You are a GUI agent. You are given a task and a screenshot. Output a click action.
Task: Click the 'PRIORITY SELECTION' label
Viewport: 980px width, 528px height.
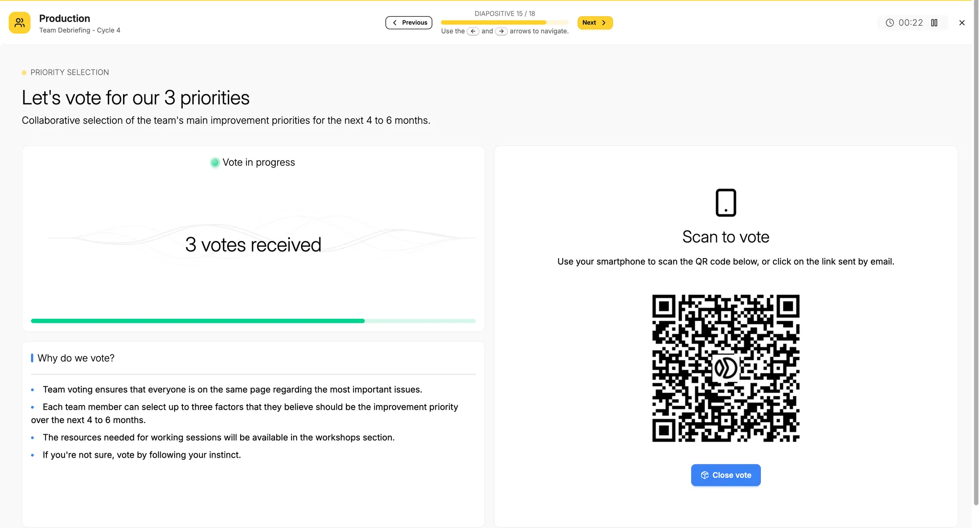[x=69, y=72]
